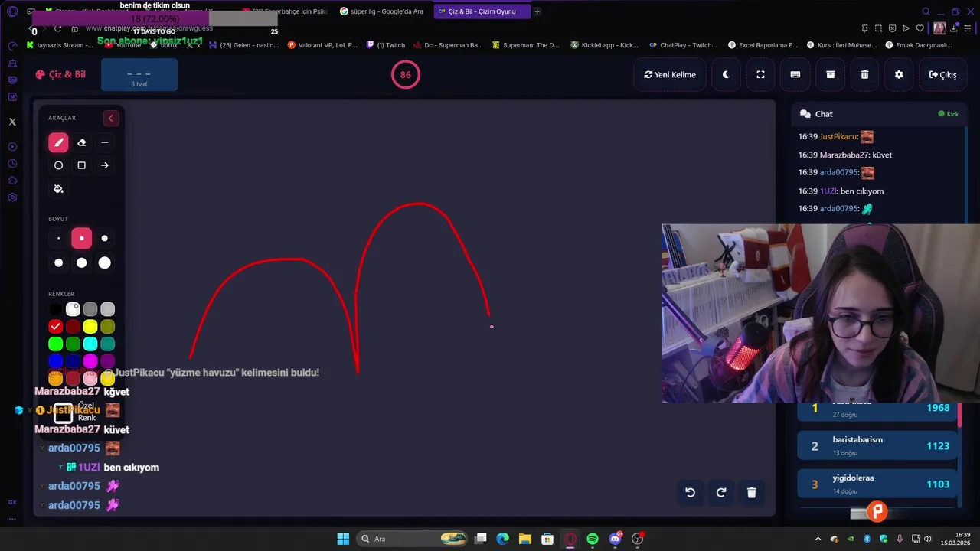
Task: Pick the cyan color swatch
Action: tap(90, 344)
